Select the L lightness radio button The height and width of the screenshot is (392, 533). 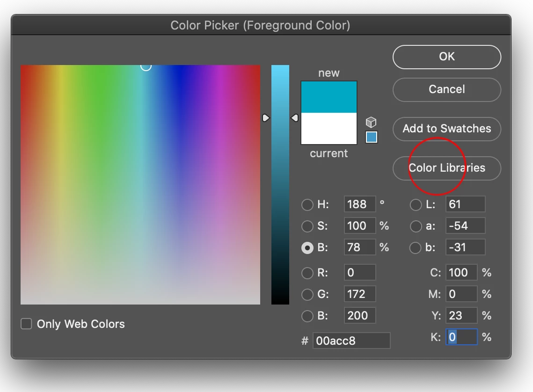(416, 204)
